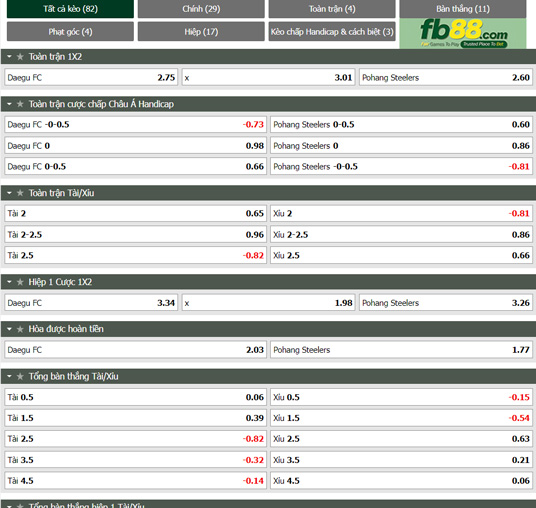
Task: Star the Hiệp 1 Cược 1X2 section
Action: (20, 282)
